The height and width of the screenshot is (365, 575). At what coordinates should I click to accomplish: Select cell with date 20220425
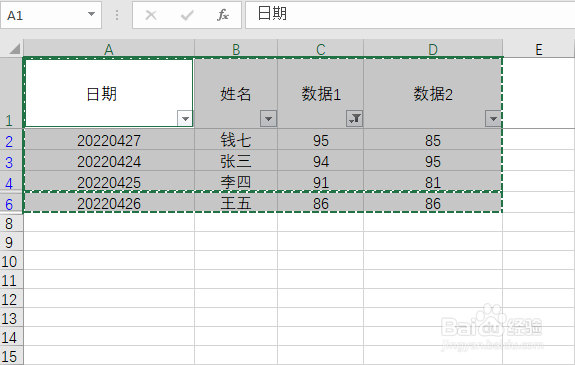pos(109,181)
